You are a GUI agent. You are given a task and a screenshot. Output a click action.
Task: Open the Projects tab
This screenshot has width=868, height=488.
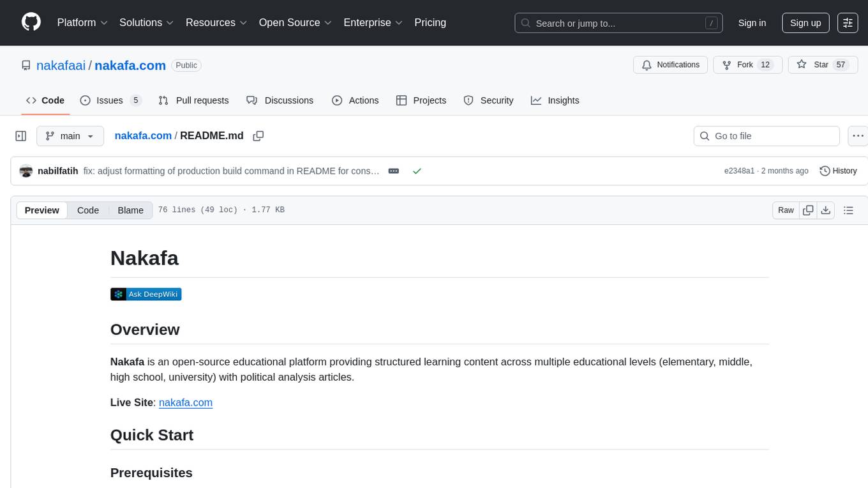point(421,100)
